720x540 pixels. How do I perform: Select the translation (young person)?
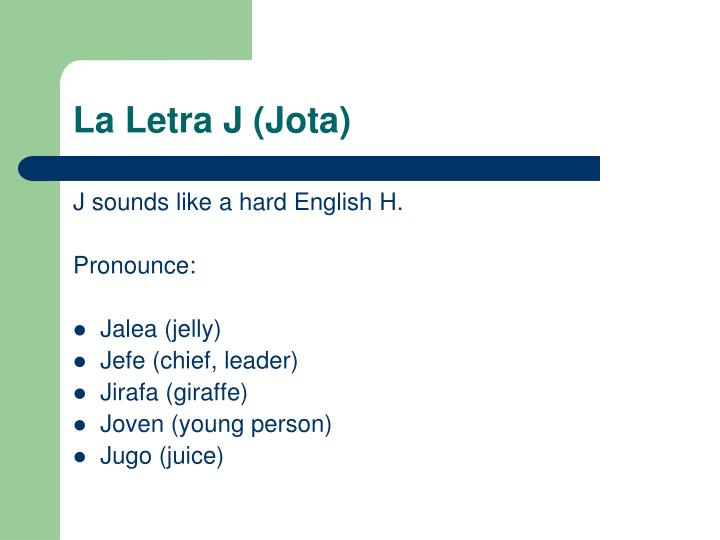(251, 425)
